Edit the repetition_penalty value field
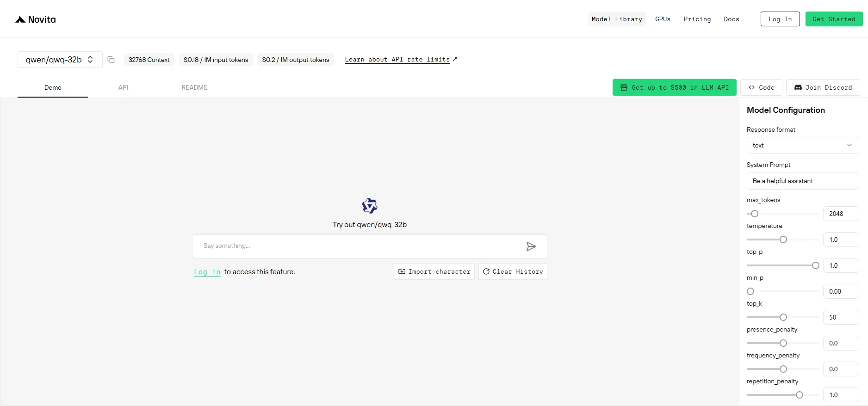This screenshot has width=868, height=406. [841, 395]
